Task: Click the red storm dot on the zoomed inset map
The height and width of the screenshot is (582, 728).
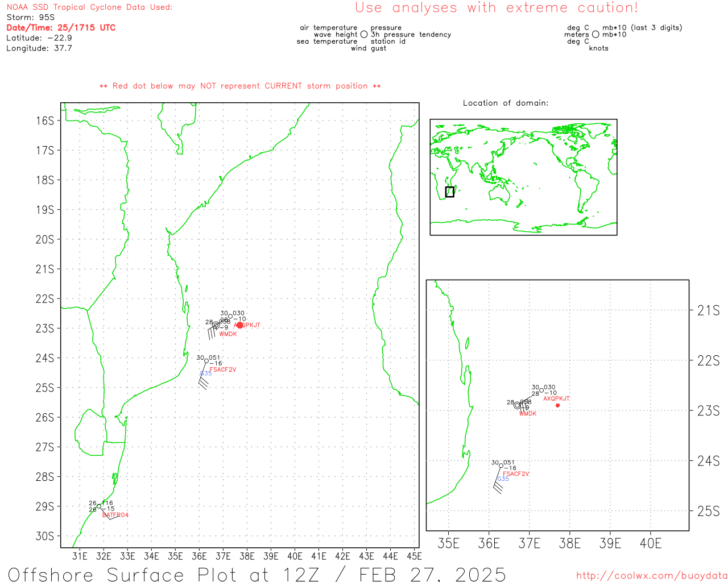Action: (557, 405)
